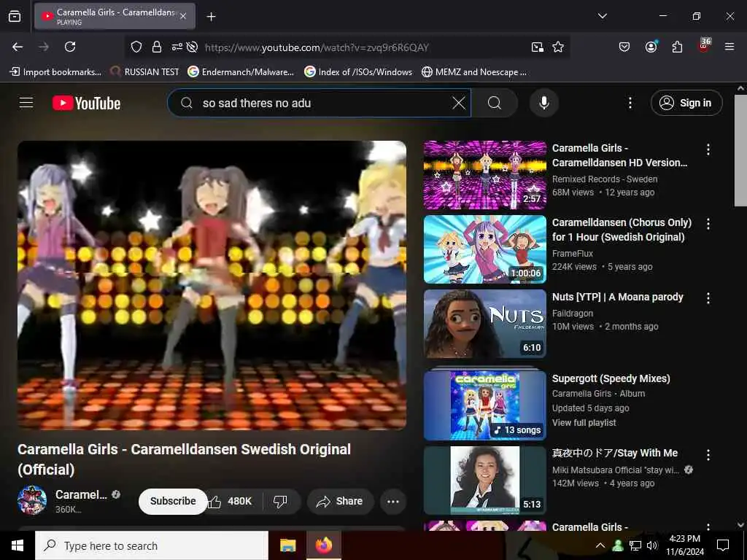Open the taskbar clock showing 4:23 PM
Image resolution: width=747 pixels, height=560 pixels.
(684, 545)
